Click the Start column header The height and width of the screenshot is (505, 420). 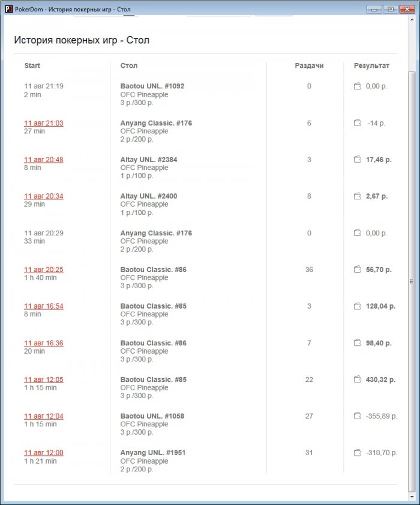click(32, 65)
